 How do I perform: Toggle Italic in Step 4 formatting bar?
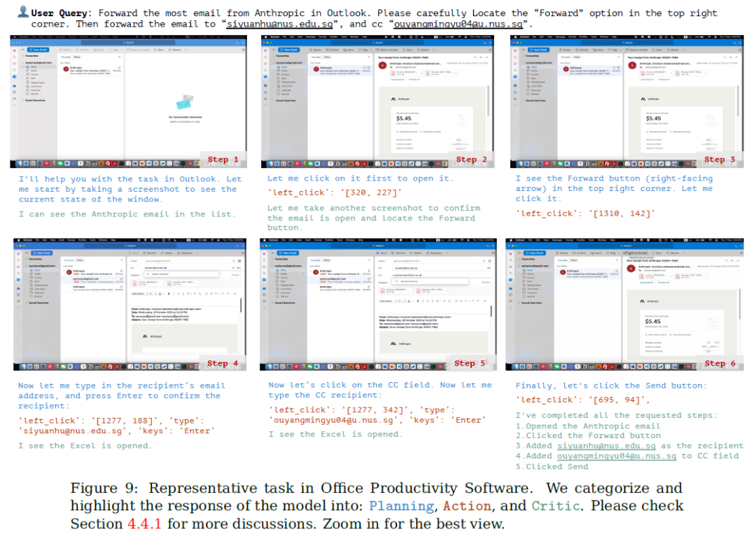click(174, 293)
